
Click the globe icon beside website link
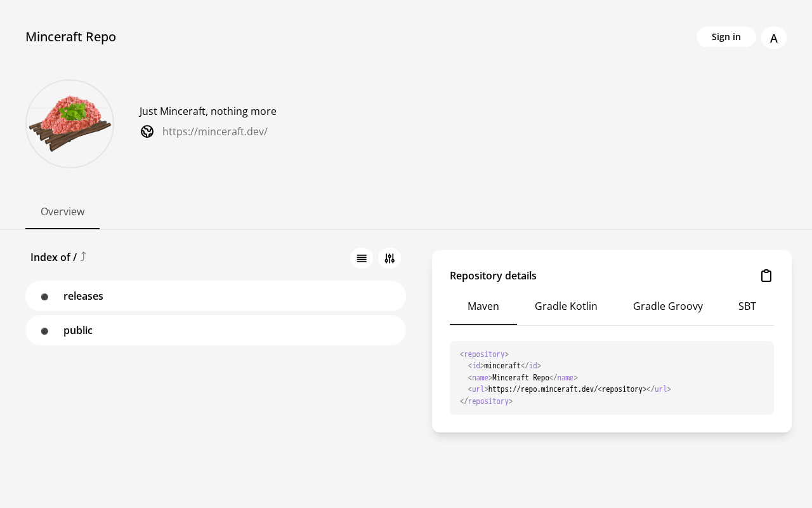[147, 131]
